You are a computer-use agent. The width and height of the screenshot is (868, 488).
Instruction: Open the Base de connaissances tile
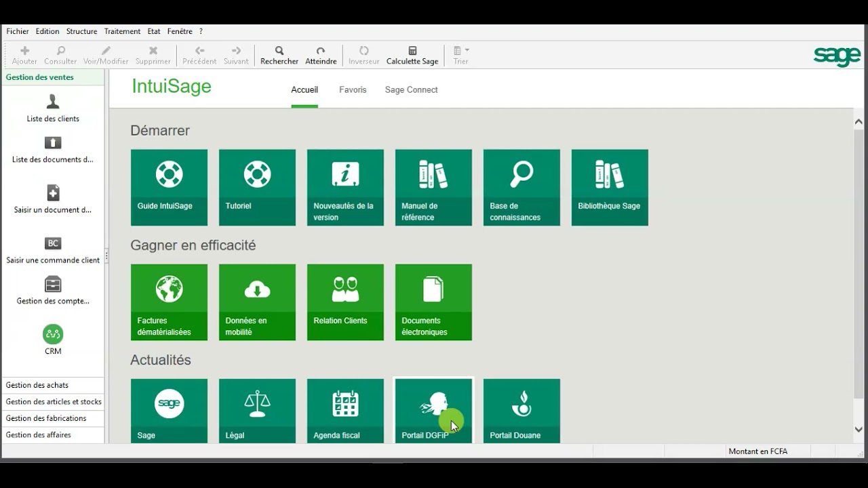pos(521,188)
